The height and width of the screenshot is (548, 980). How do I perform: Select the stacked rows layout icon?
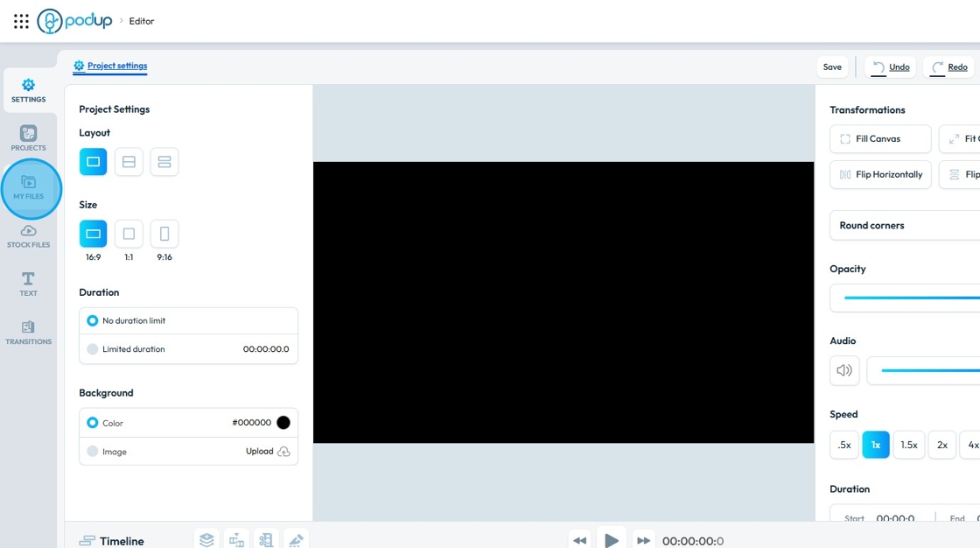(x=164, y=162)
